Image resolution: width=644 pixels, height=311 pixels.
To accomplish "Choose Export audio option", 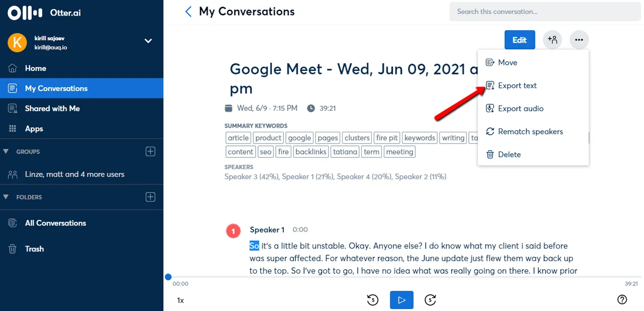I will point(533,108).
